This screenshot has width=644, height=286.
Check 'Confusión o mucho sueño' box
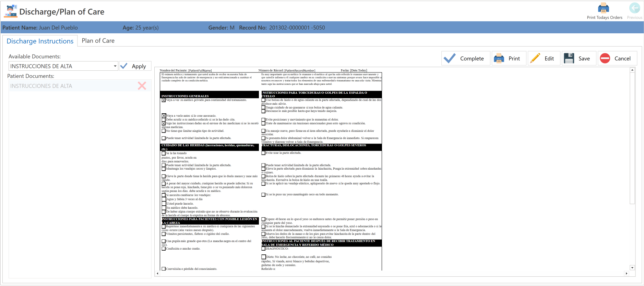point(164,249)
